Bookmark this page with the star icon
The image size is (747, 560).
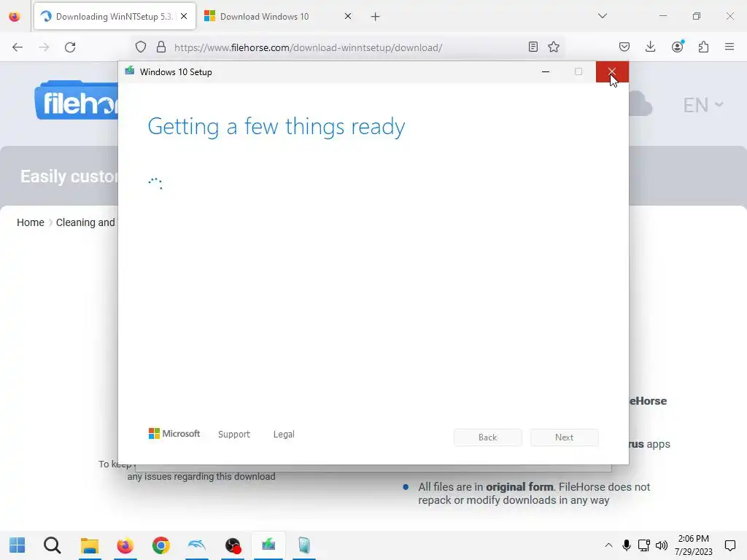click(x=554, y=47)
